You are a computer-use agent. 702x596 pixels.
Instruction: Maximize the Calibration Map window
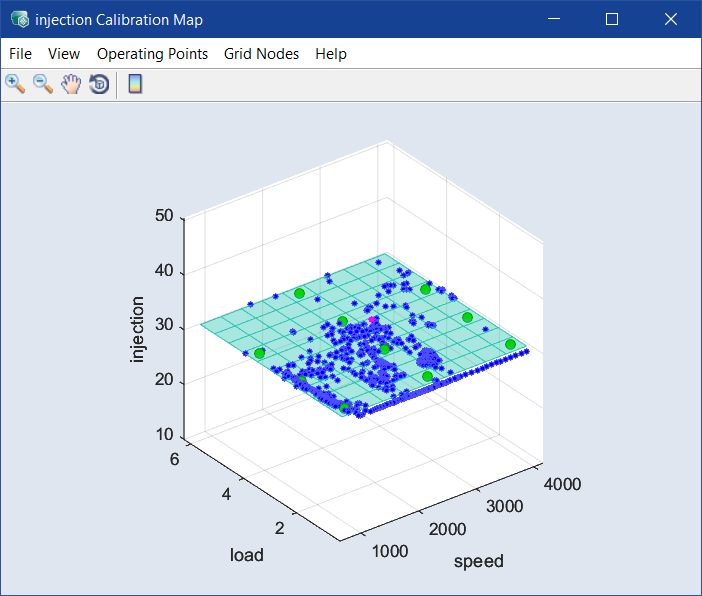[x=612, y=19]
